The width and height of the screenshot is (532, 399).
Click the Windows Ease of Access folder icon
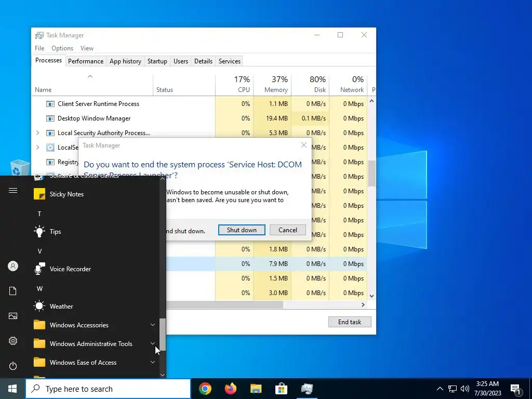pos(39,362)
